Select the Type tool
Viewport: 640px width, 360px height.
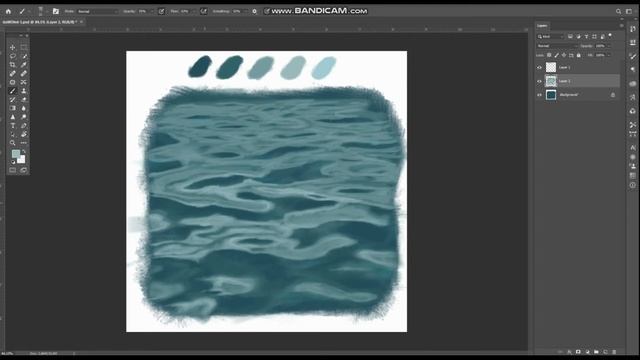13,126
